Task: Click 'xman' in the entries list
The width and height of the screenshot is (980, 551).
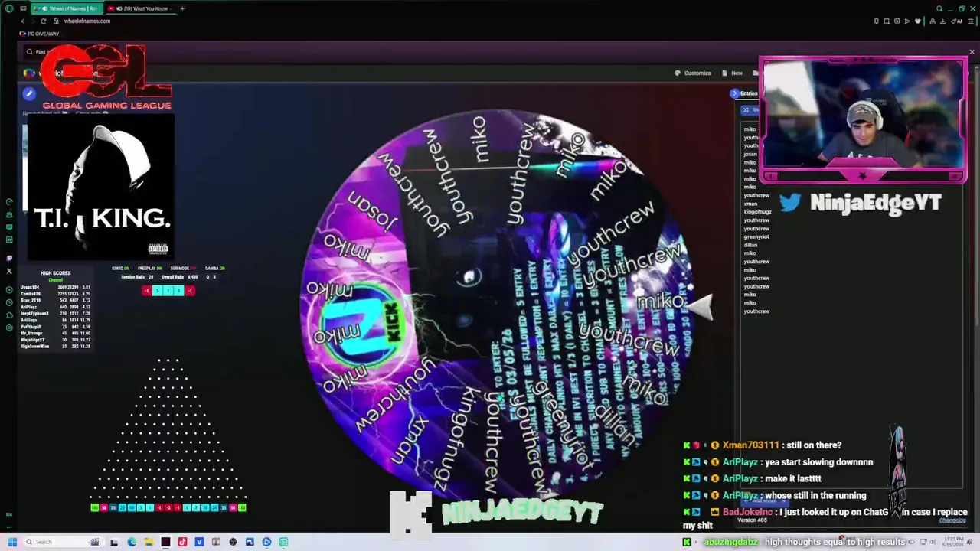Action: 750,204
